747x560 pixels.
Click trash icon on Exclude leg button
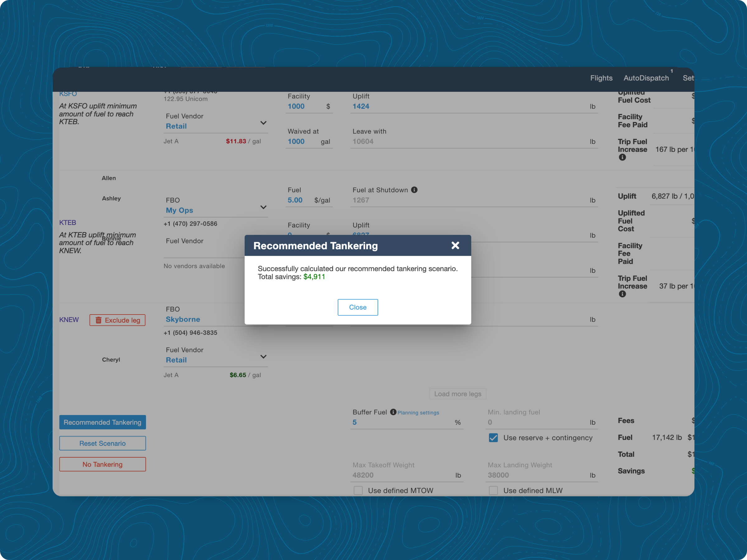pos(98,320)
